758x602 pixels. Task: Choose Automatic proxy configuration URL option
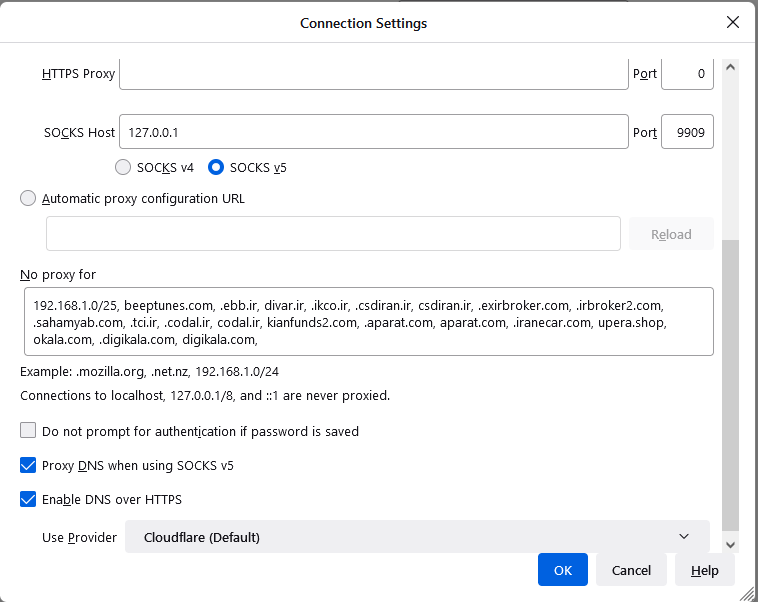[28, 198]
